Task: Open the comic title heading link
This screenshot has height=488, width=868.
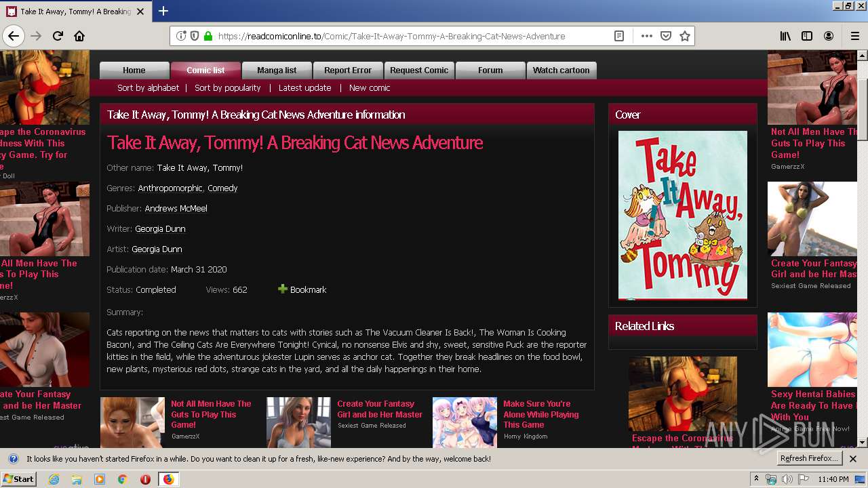Action: pos(295,143)
